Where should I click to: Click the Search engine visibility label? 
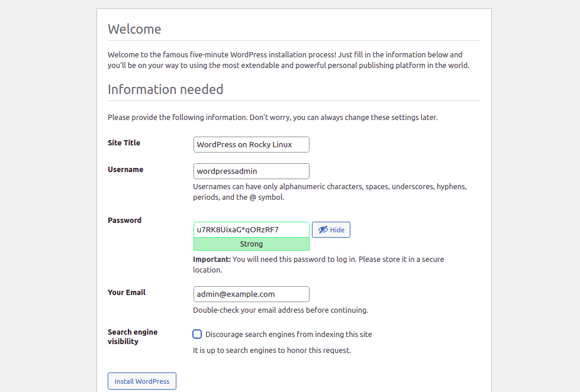[133, 336]
